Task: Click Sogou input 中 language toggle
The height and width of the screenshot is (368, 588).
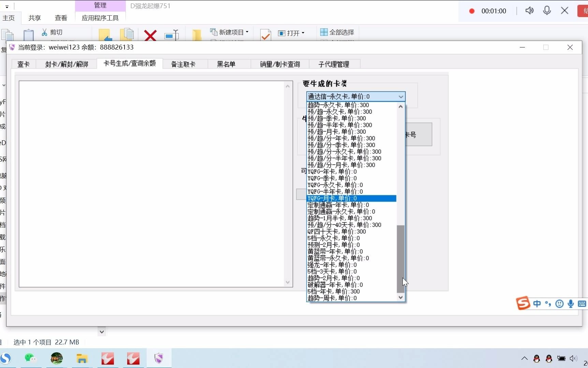Action: pos(537,303)
